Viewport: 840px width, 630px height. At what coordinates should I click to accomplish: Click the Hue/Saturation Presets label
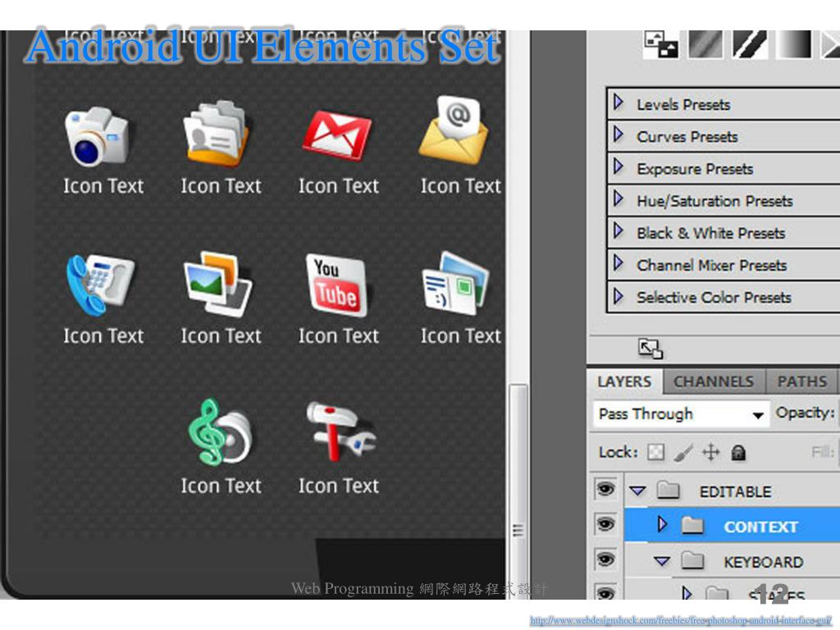714,201
